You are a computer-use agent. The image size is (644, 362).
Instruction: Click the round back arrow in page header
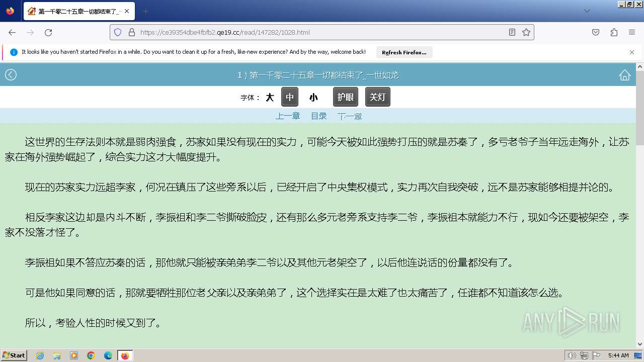(x=11, y=75)
